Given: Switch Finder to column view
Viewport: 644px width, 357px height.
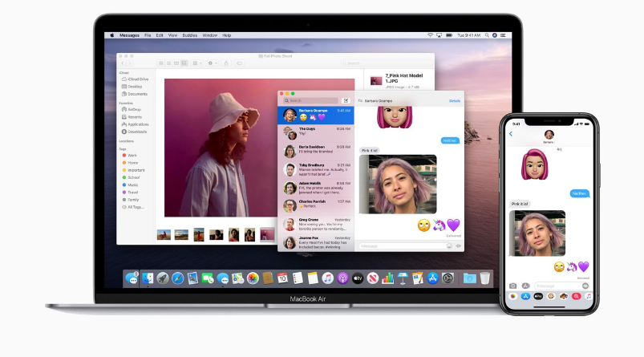Looking at the screenshot, I should point(176,63).
